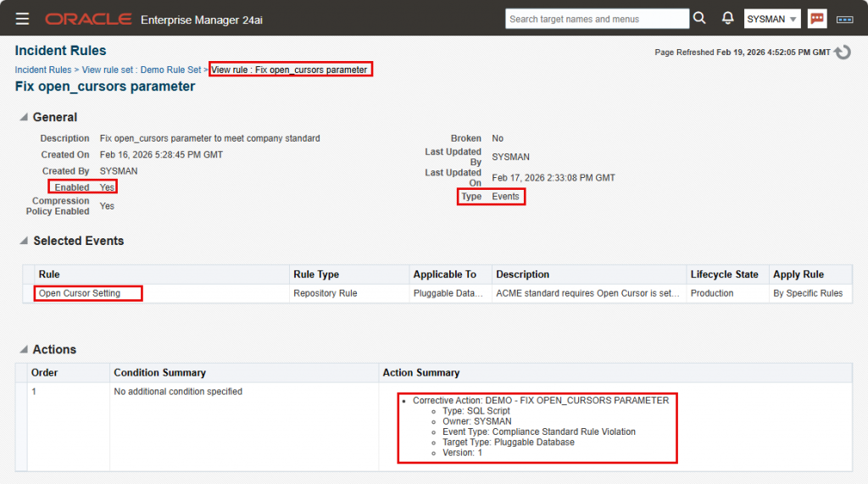Click the Lifecycle State column header
Viewport: 868px width, 484px height.
(724, 275)
